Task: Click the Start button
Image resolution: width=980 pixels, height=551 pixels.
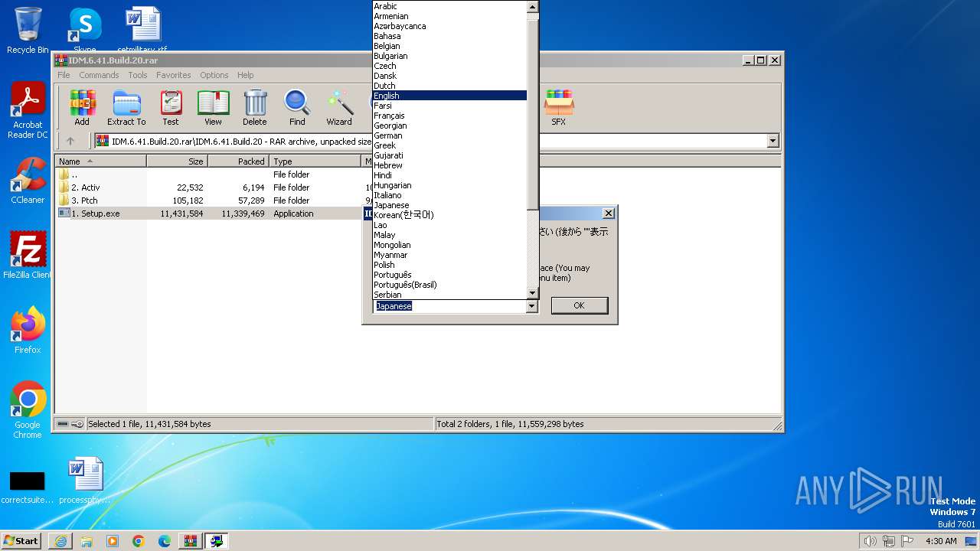Action: pos(21,541)
